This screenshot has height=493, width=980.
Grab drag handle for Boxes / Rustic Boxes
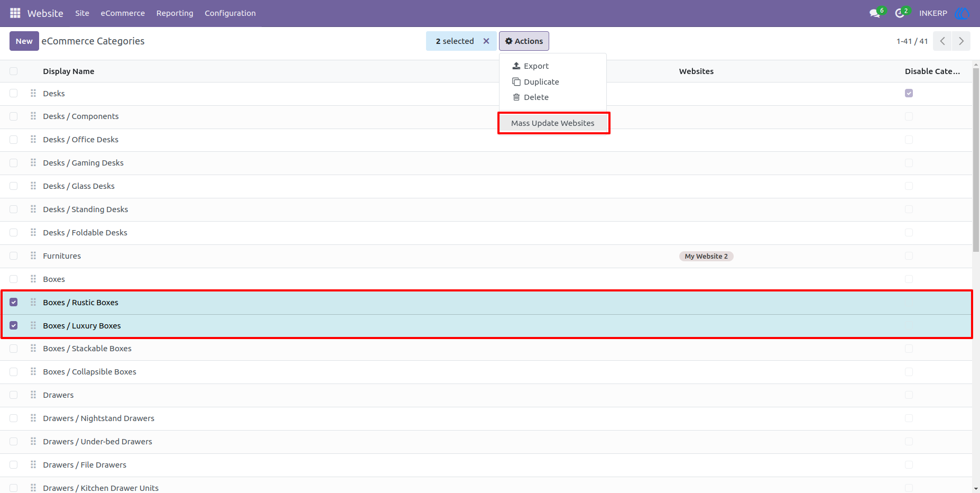pos(33,302)
